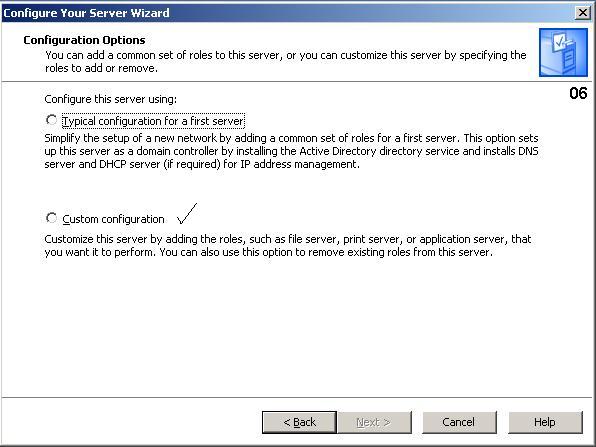Click the 'Customize this server' description paragraph
Screen dimensions: 596x447
(x=288, y=246)
